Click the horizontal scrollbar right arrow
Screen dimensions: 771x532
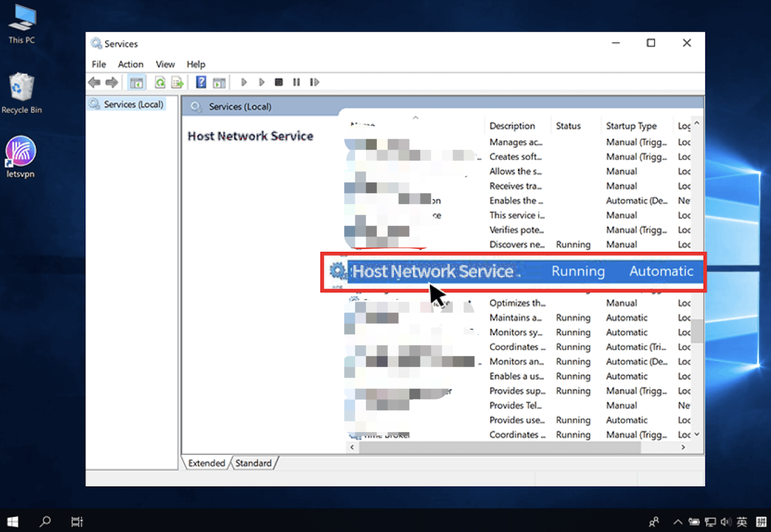pyautogui.click(x=683, y=447)
